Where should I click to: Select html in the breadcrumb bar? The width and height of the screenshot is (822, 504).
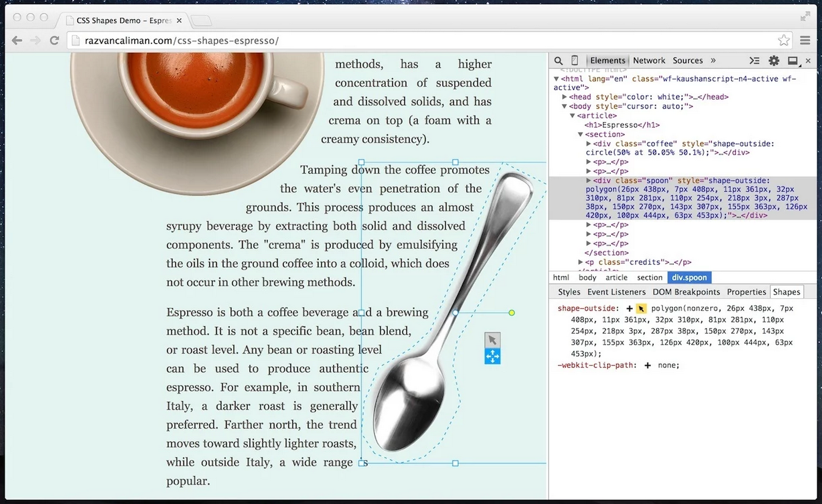(561, 277)
